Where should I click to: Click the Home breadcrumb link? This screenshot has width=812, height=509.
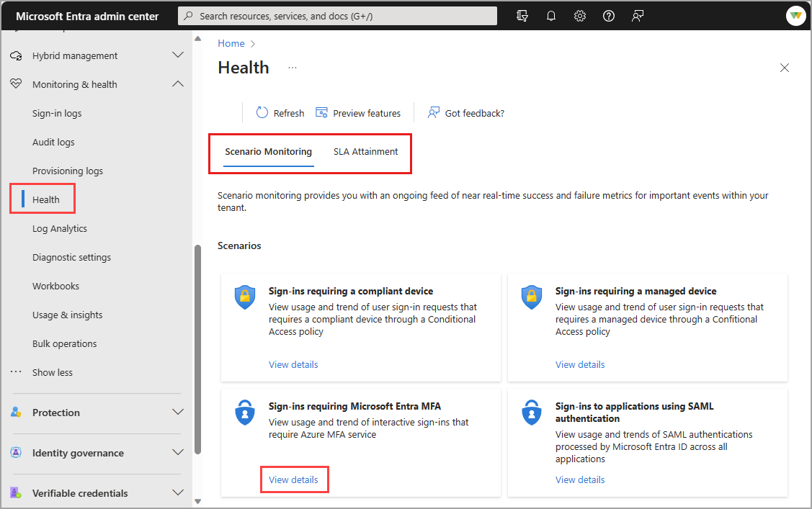coord(231,43)
